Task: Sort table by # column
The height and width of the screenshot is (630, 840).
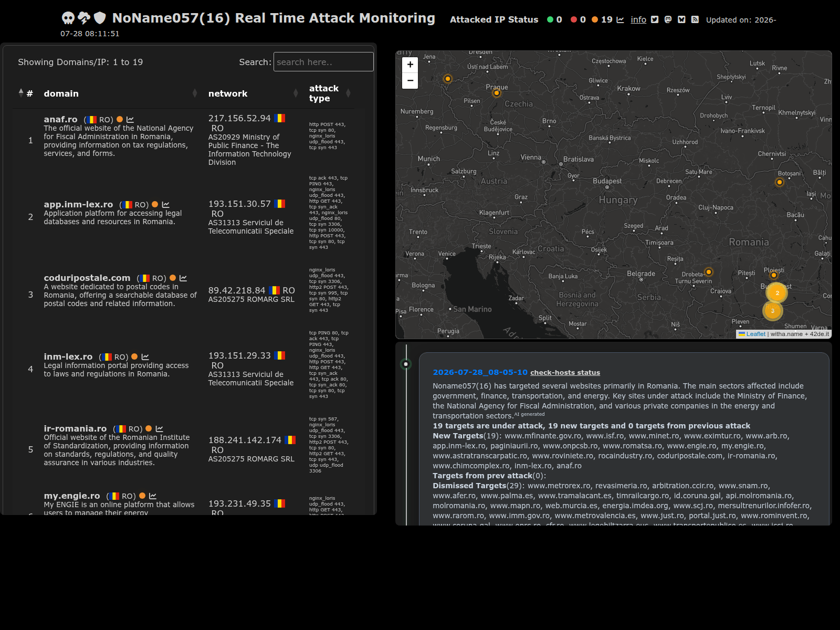Action: pos(26,93)
